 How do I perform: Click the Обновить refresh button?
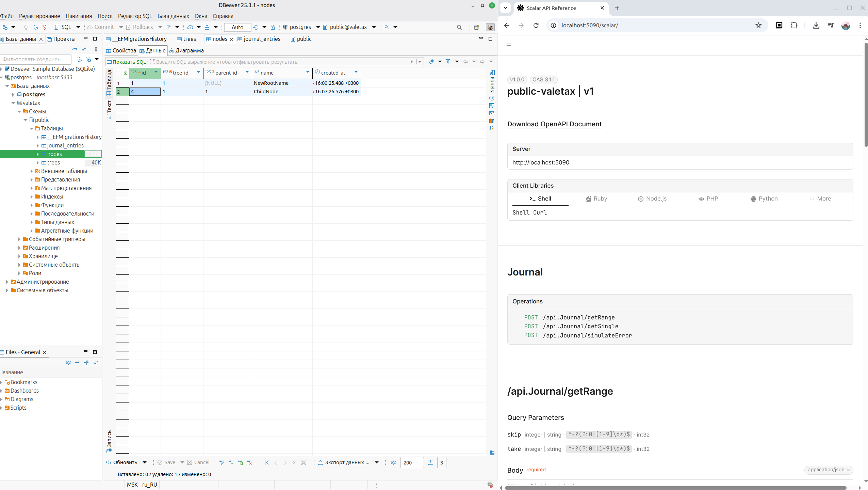[125, 462]
